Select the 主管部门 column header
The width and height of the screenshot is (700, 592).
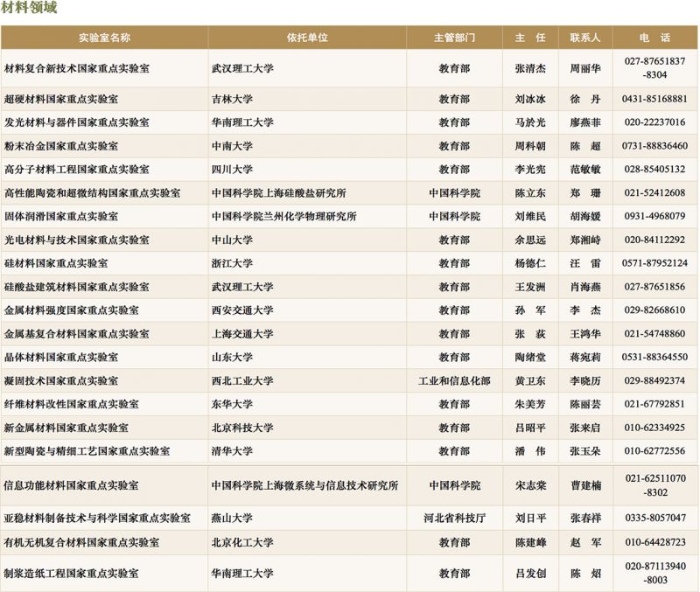(453, 38)
